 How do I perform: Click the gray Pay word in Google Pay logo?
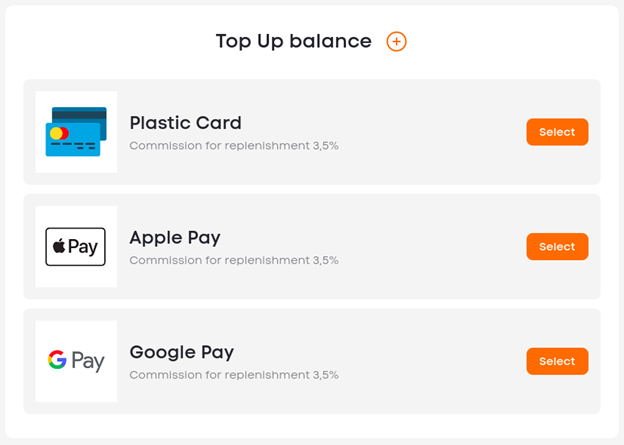click(x=88, y=361)
